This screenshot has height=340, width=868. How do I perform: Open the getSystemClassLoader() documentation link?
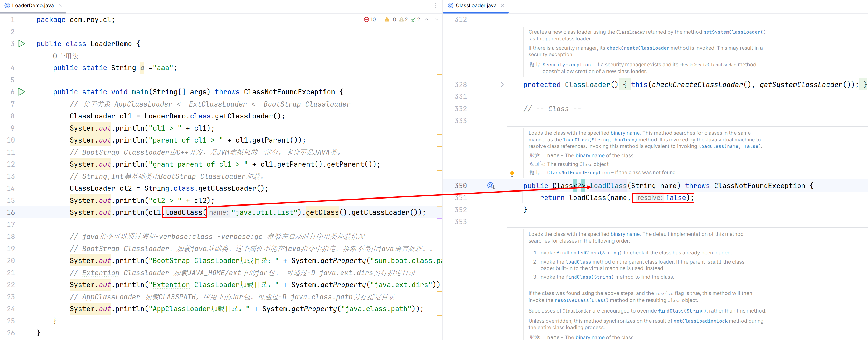point(734,32)
